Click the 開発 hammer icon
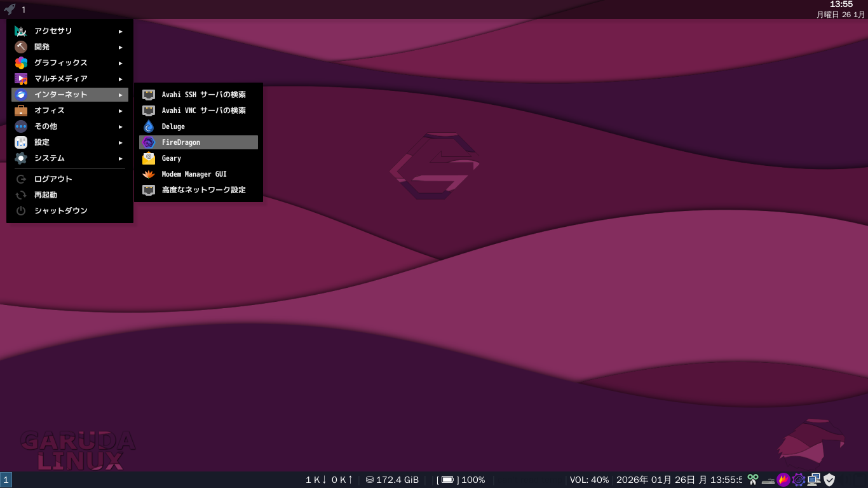 click(x=21, y=47)
